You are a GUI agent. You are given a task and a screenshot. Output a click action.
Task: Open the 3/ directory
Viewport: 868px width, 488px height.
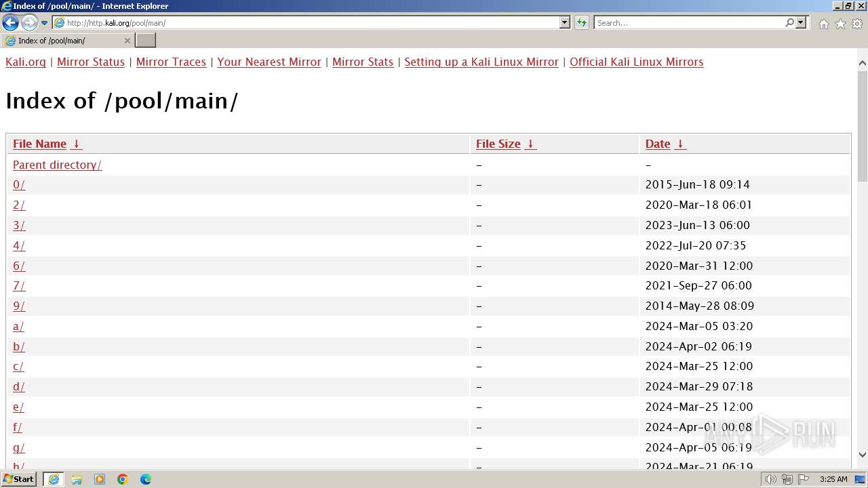pos(19,225)
